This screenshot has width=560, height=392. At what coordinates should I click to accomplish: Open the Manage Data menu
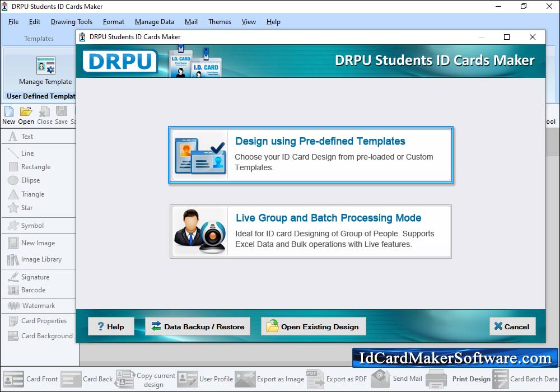coord(155,22)
